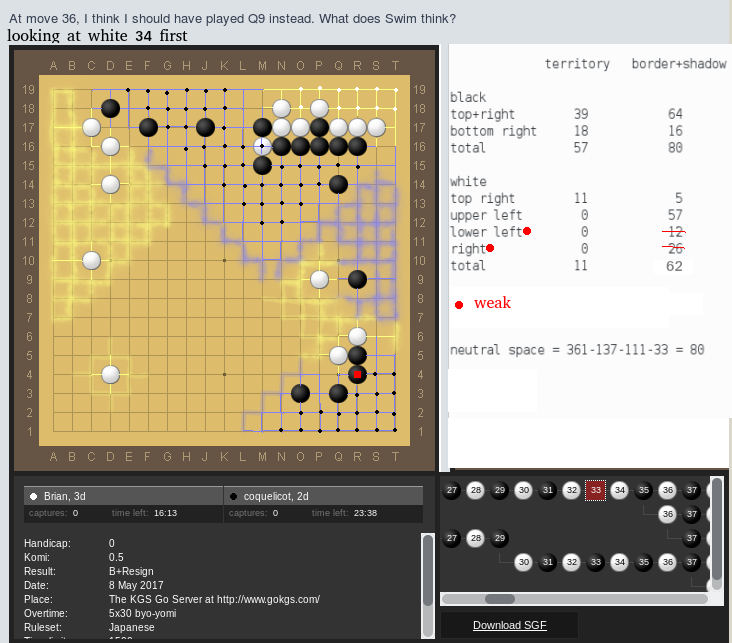Image resolution: width=732 pixels, height=643 pixels.
Task: Click the 'looking at white 34 first' heading
Action: tap(97, 36)
